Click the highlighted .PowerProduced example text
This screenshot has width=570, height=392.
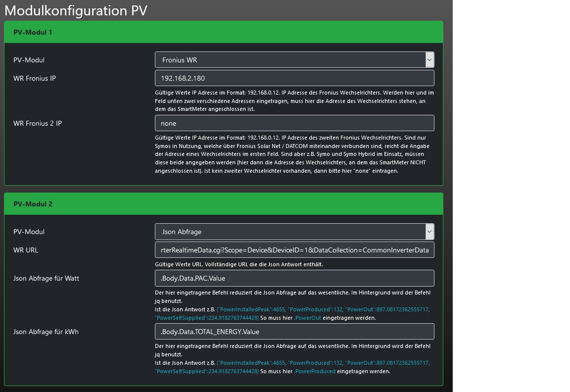tap(315, 371)
